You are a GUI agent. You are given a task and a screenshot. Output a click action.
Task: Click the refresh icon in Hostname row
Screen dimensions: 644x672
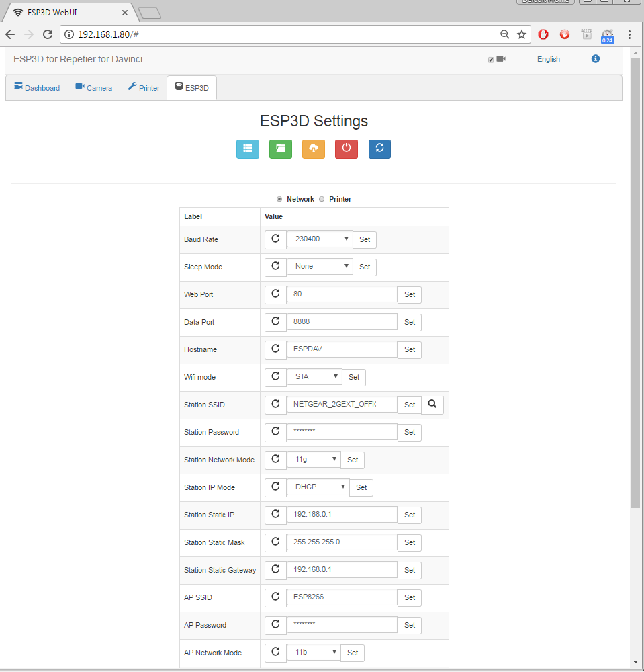coord(275,349)
